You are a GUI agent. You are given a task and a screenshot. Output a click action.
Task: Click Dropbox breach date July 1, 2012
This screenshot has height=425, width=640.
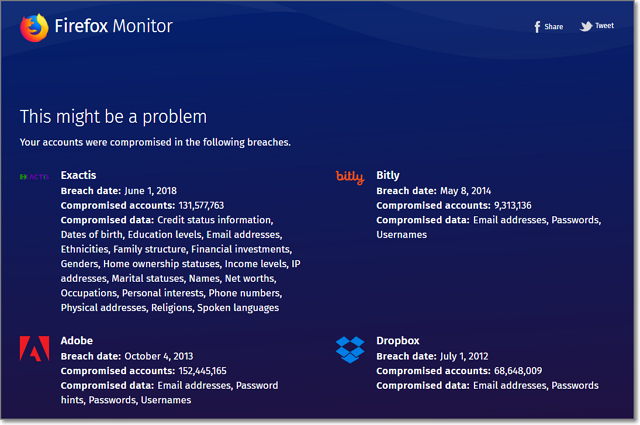[467, 356]
